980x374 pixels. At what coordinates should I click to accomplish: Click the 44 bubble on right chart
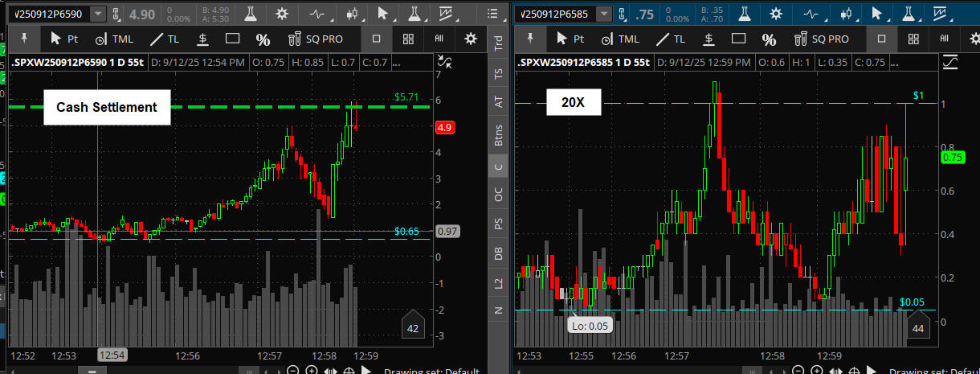point(919,325)
